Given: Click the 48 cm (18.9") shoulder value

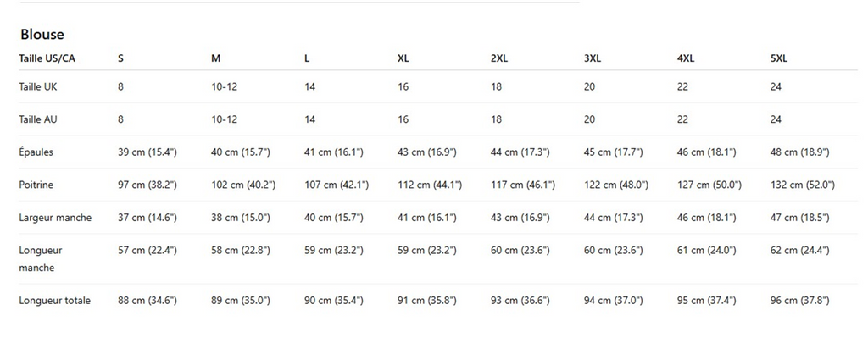Looking at the screenshot, I should (x=799, y=152).
